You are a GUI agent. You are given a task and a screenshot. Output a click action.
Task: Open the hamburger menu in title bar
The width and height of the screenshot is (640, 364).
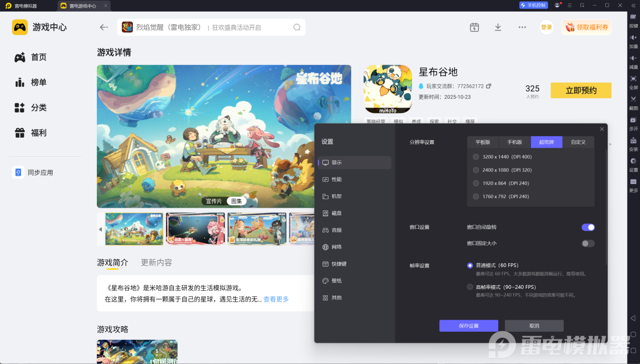click(x=570, y=5)
